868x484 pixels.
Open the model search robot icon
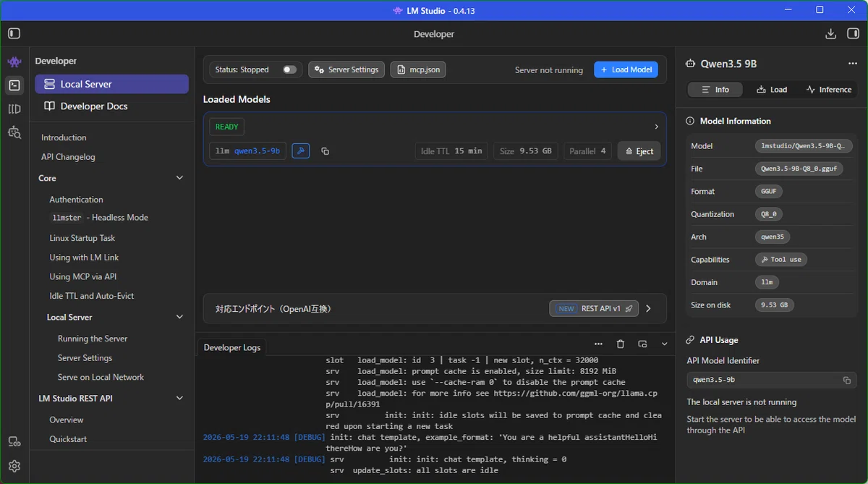pyautogui.click(x=14, y=132)
